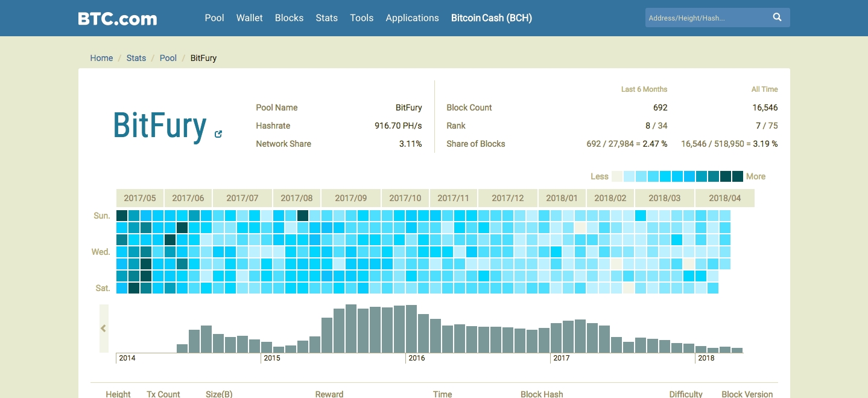Click the Block Count label
Viewport: 868px width, 398px height.
[x=469, y=108]
